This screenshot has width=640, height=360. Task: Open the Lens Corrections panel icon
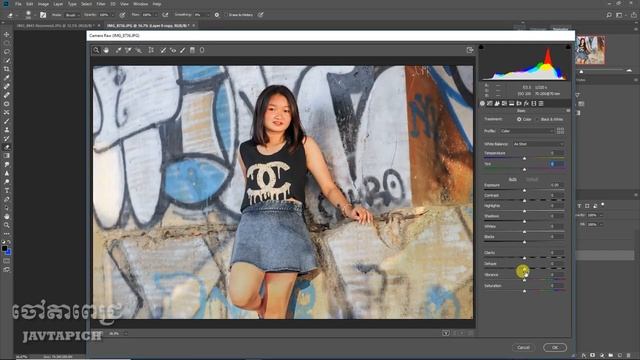tap(519, 104)
